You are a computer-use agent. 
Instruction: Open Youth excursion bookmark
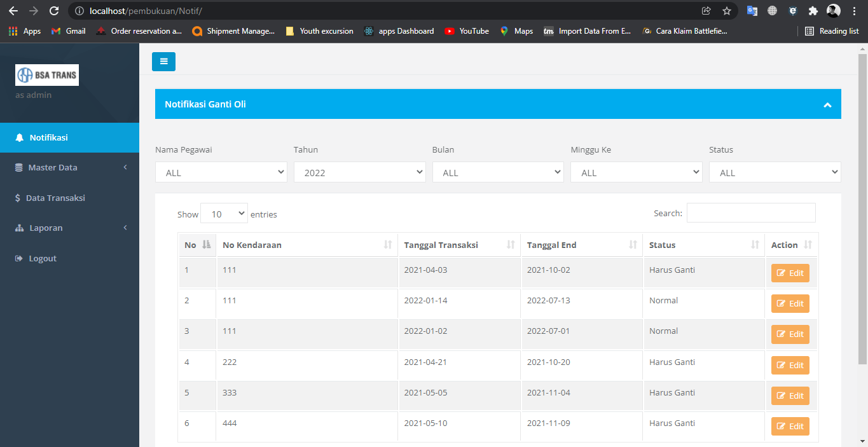click(319, 31)
